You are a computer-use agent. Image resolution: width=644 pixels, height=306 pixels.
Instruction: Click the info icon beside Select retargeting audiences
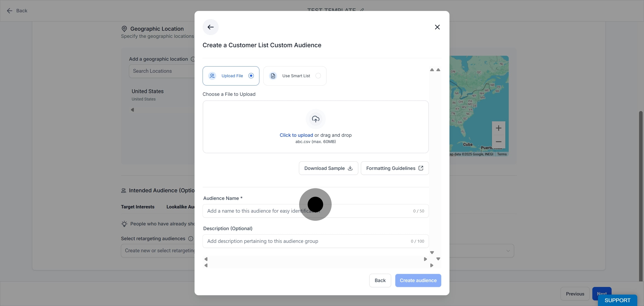(191, 238)
